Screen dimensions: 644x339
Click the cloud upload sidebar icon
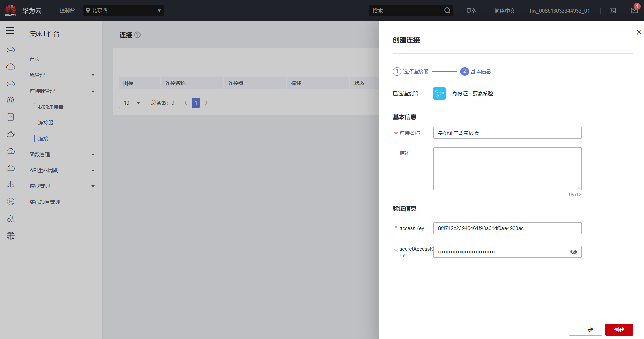10,151
